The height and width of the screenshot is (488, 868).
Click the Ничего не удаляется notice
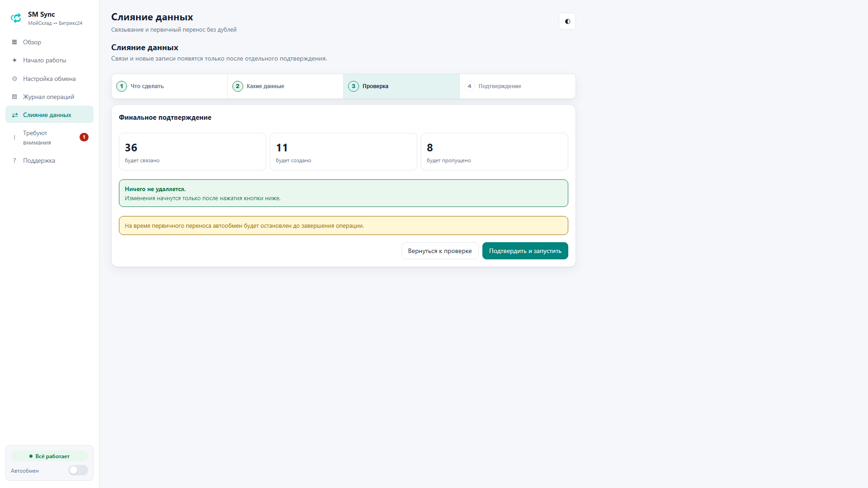(344, 193)
